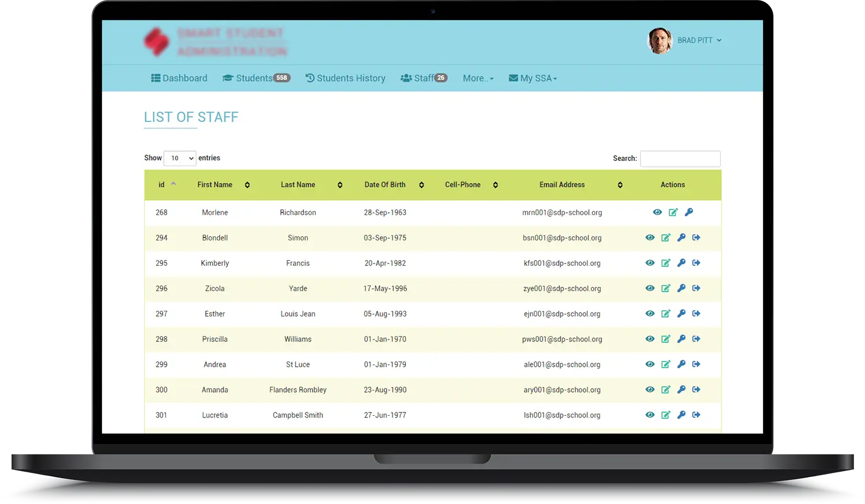The width and height of the screenshot is (865, 504).
Task: Open the Show entries count dropdown
Action: click(180, 158)
